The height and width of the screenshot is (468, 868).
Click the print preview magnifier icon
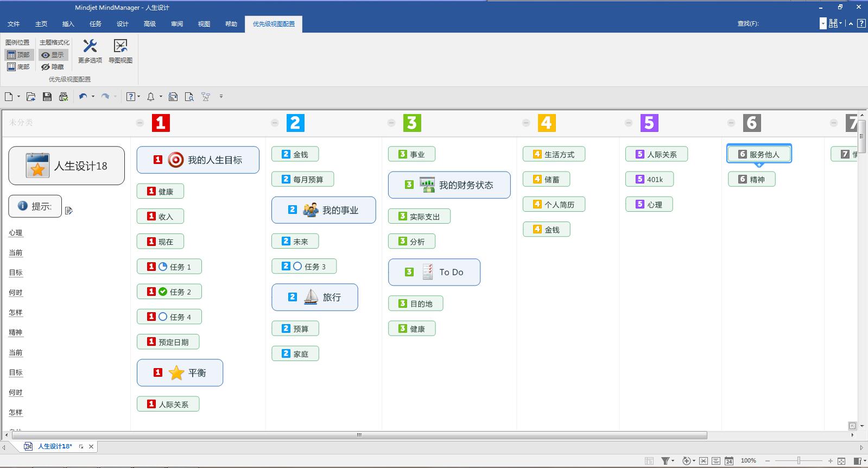(x=189, y=97)
